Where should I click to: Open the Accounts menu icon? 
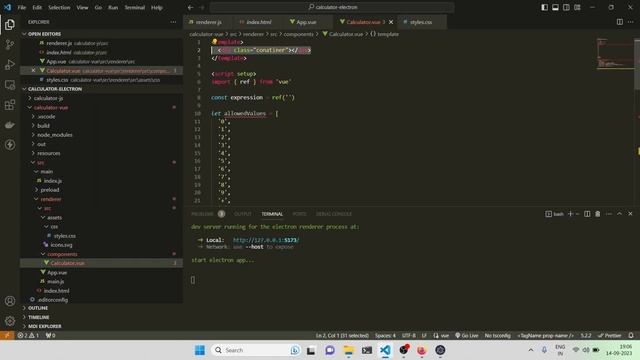coord(10,301)
